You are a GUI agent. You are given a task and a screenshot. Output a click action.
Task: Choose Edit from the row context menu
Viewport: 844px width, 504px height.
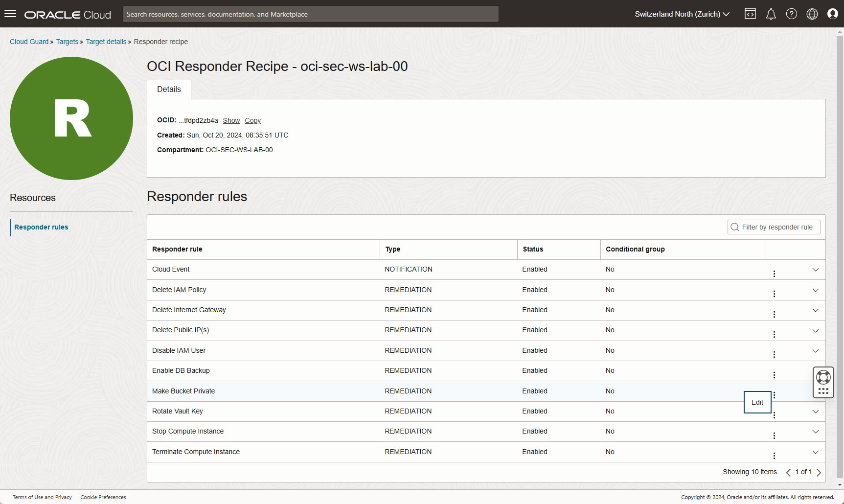tap(757, 402)
